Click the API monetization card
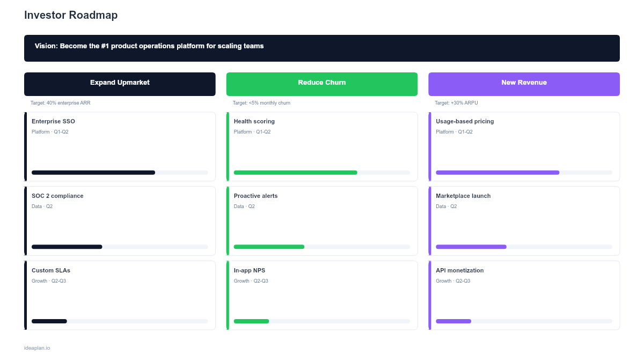Image resolution: width=644 pixels, height=362 pixels. (x=524, y=295)
